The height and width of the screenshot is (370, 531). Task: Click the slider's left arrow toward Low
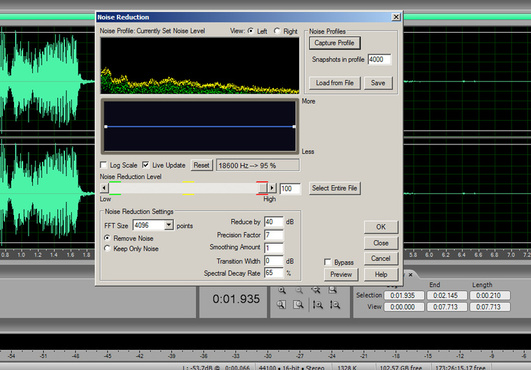point(104,188)
